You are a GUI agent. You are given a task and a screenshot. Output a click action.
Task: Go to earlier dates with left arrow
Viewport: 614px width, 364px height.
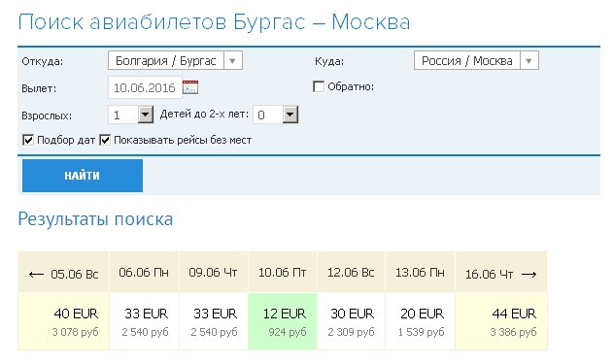(x=36, y=275)
